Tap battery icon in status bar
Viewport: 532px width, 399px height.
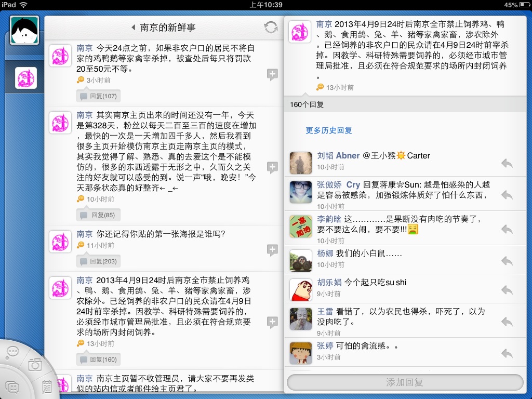[x=524, y=5]
